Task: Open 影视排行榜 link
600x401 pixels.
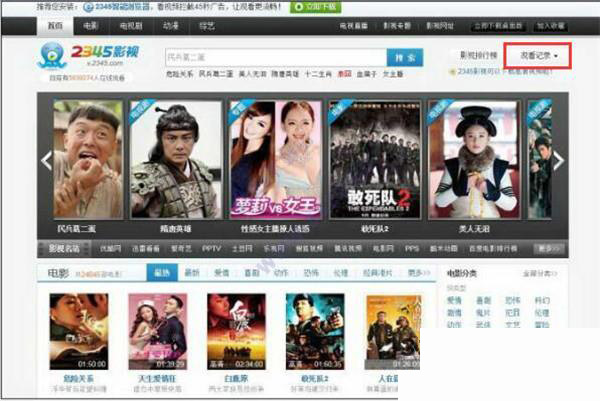Action: [478, 55]
